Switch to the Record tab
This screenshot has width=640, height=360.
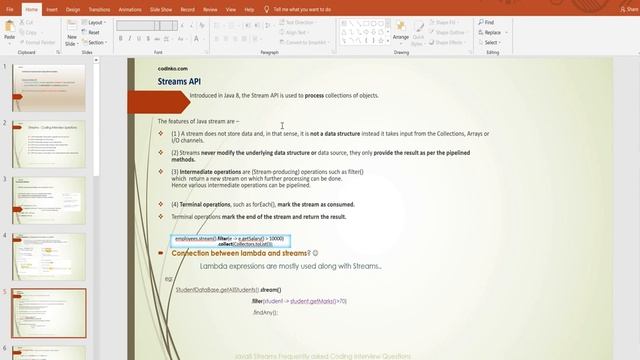click(187, 9)
